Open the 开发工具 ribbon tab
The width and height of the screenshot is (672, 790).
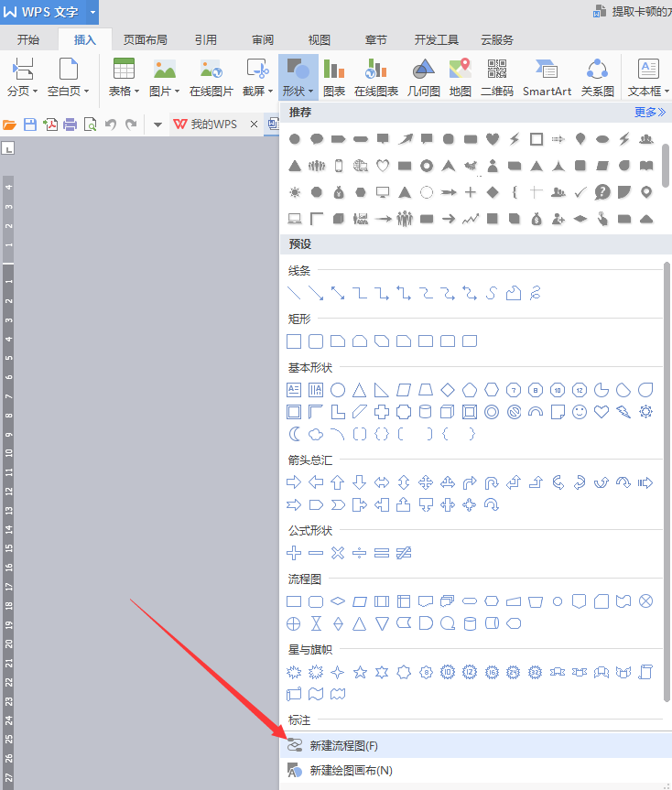436,39
